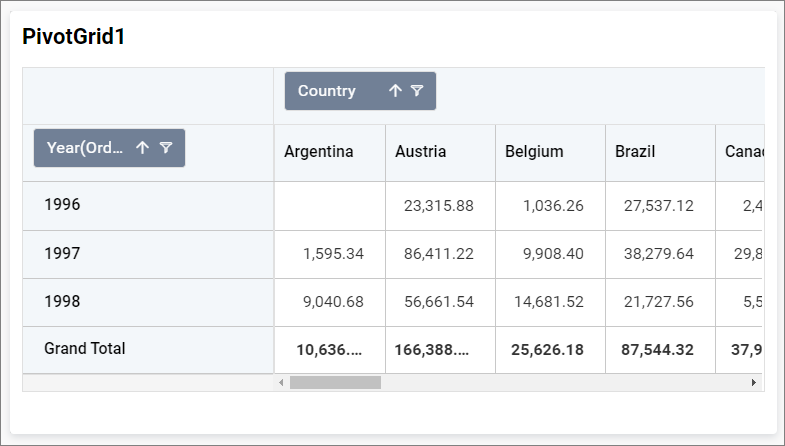
Task: Click the Grand Total row header
Action: [x=85, y=349]
